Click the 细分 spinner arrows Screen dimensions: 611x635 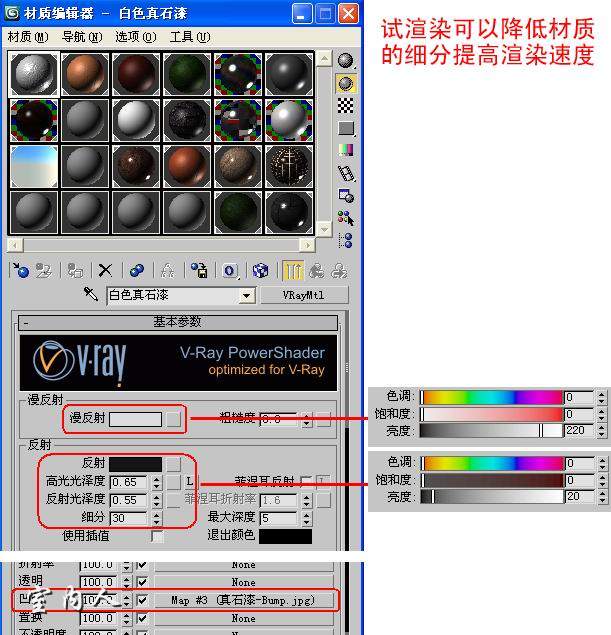156,518
